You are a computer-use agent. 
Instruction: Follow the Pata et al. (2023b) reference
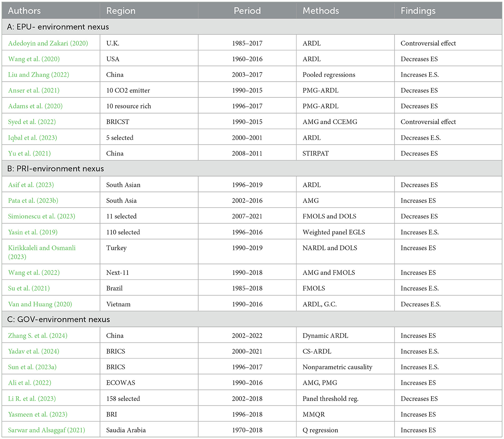click(33, 201)
